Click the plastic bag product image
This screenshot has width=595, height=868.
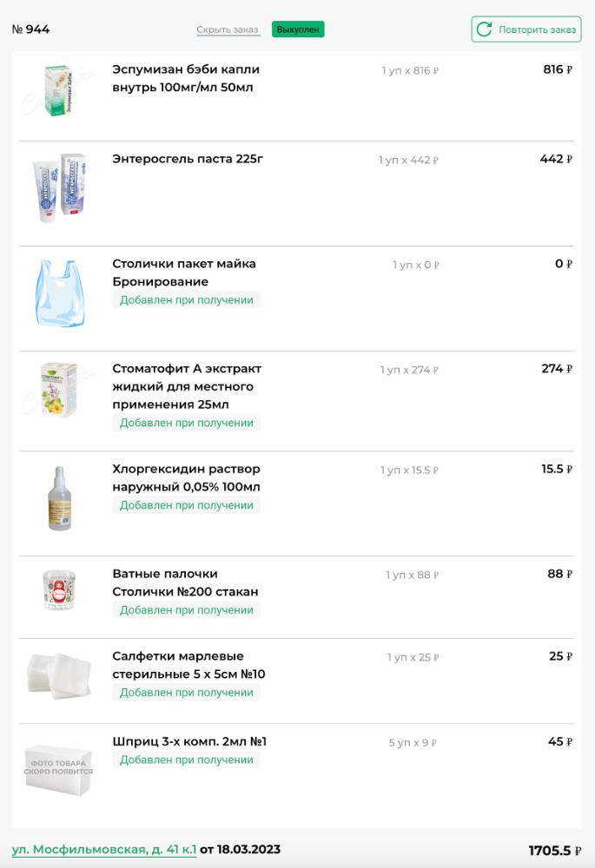pyautogui.click(x=59, y=293)
